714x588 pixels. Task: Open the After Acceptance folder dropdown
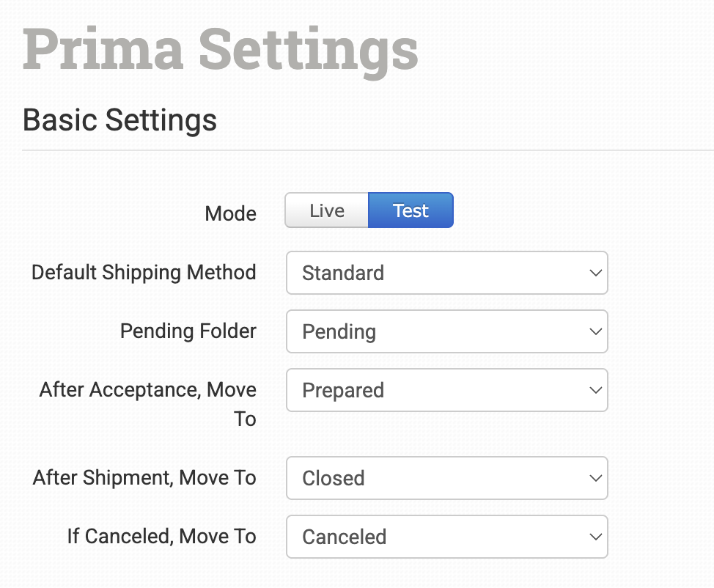point(446,390)
